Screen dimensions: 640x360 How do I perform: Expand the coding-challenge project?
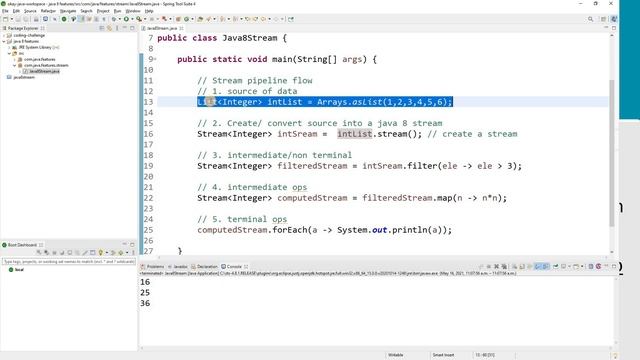coord(4,36)
